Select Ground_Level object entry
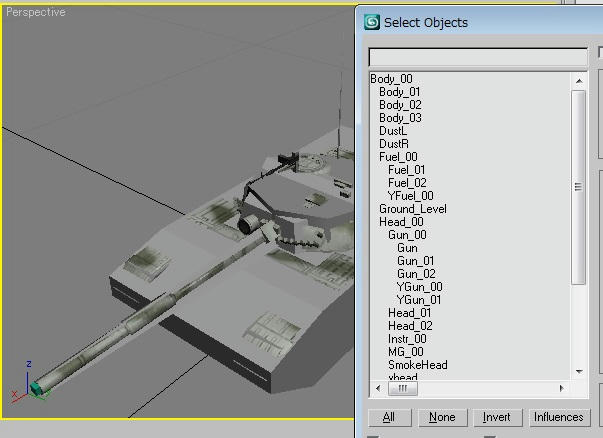The width and height of the screenshot is (603, 438). coord(412,209)
